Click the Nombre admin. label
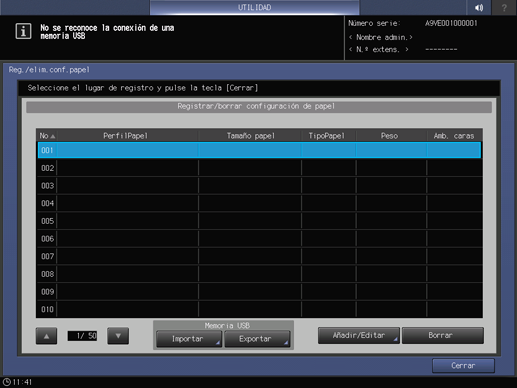517x388 pixels. click(381, 37)
